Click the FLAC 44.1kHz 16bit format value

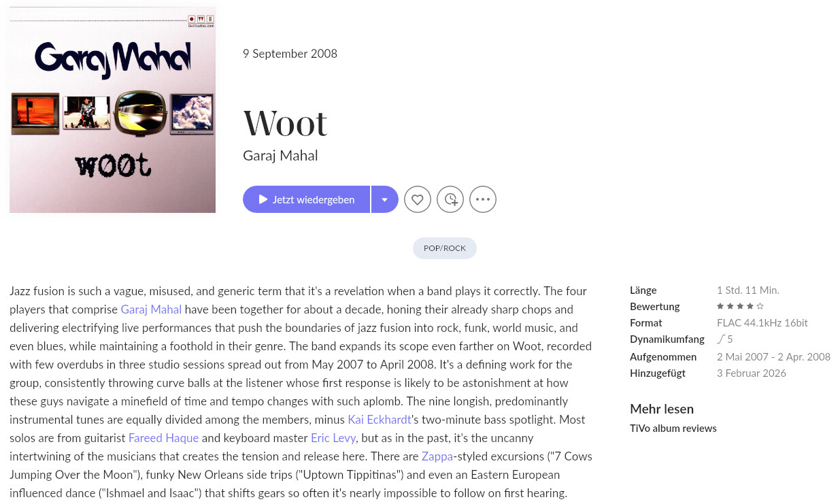[762, 323]
